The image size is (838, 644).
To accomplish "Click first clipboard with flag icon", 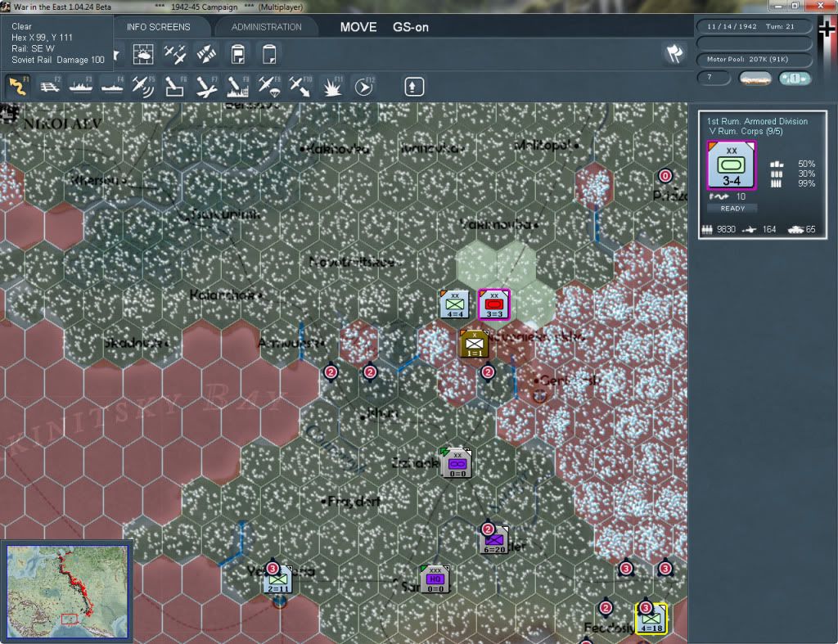I will (238, 54).
